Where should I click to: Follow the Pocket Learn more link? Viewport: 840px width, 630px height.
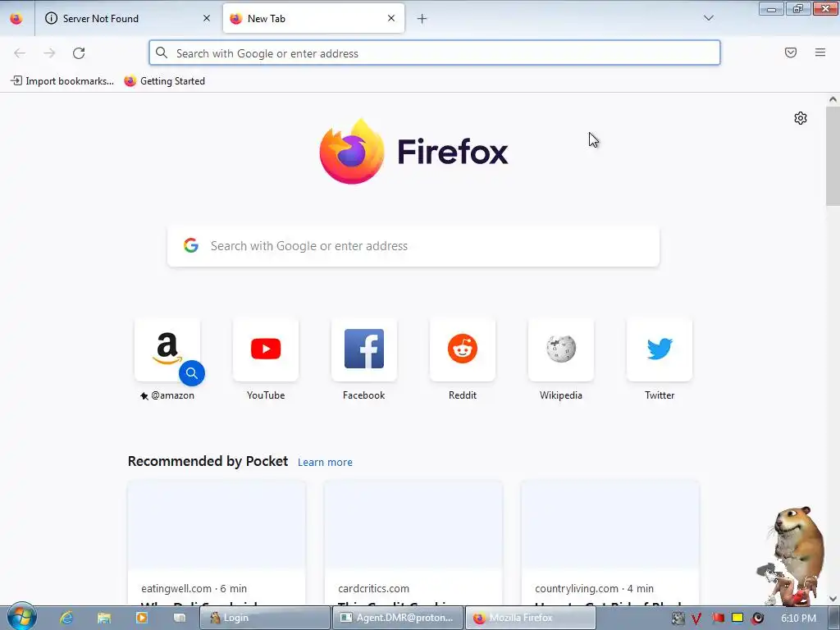[x=325, y=463]
